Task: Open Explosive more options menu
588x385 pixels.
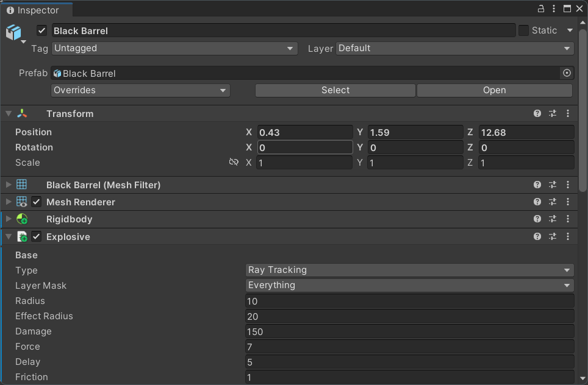Action: [x=568, y=236]
